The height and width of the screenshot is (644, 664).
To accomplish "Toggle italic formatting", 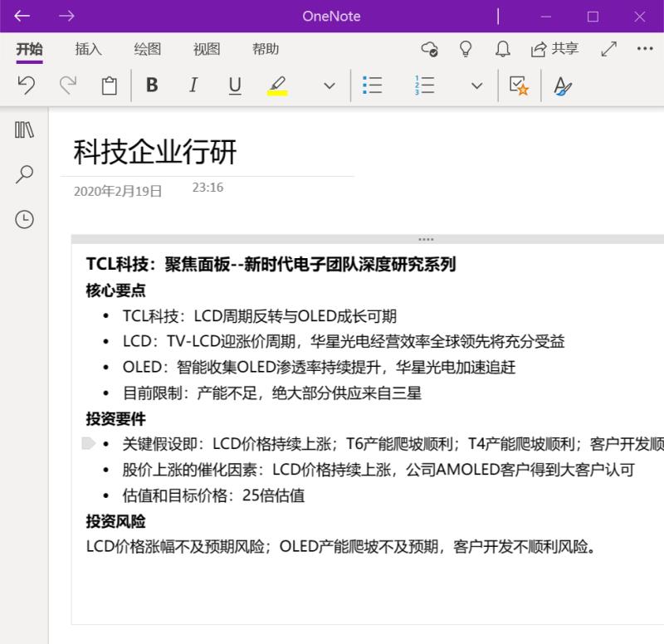I will (x=193, y=85).
